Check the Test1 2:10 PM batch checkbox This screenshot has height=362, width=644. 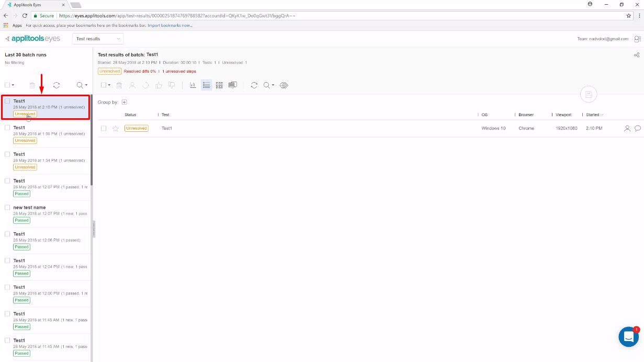click(7, 101)
